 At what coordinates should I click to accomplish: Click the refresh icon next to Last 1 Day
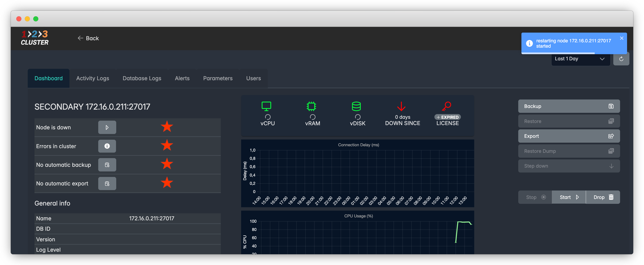pyautogui.click(x=621, y=59)
